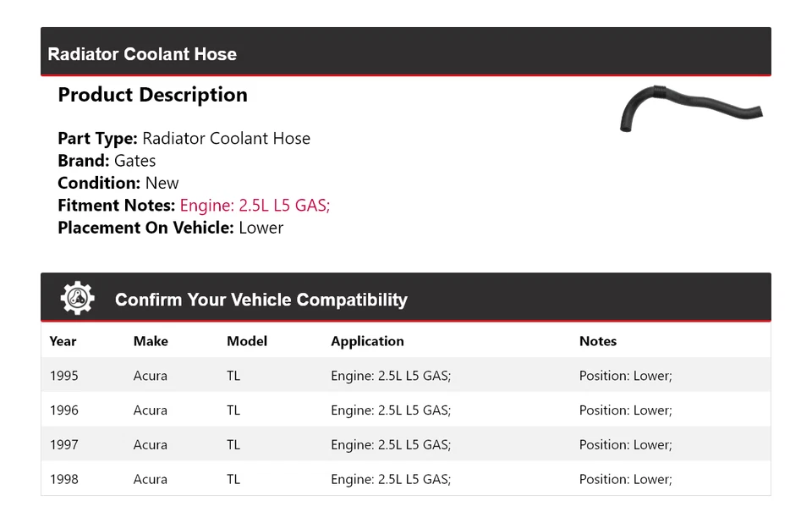Viewport: 812px width, 523px height.
Task: Select the 1998 year cell
Action: click(x=63, y=479)
